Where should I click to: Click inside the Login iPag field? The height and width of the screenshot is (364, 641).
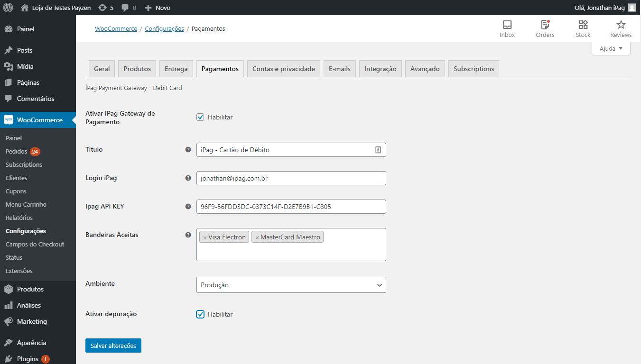click(291, 178)
